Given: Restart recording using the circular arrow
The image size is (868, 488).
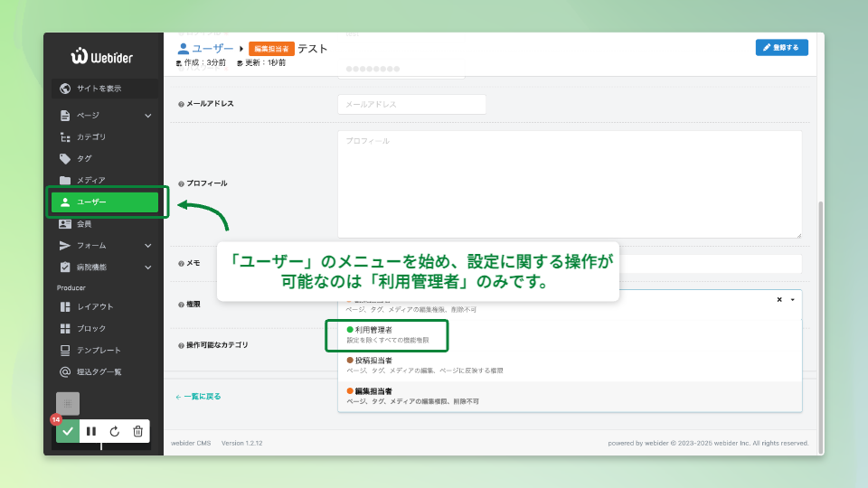Looking at the screenshot, I should click(x=115, y=432).
